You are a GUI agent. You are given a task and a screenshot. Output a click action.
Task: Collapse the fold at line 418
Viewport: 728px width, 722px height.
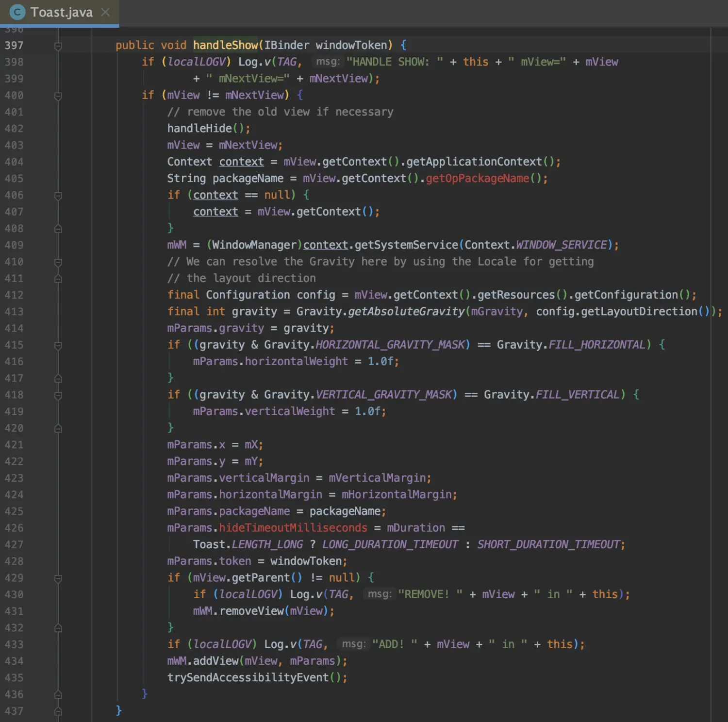pyautogui.click(x=58, y=396)
